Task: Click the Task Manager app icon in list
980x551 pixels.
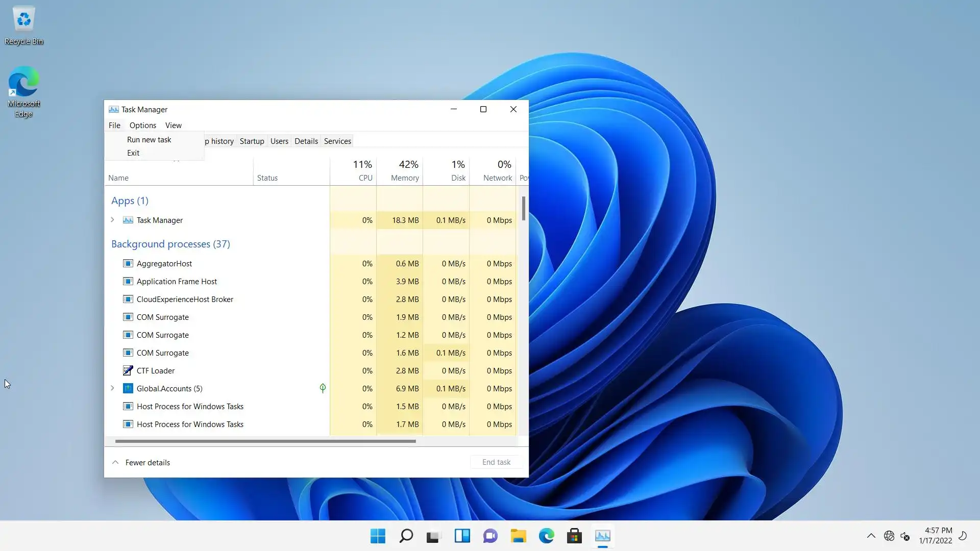Action: [x=128, y=220]
